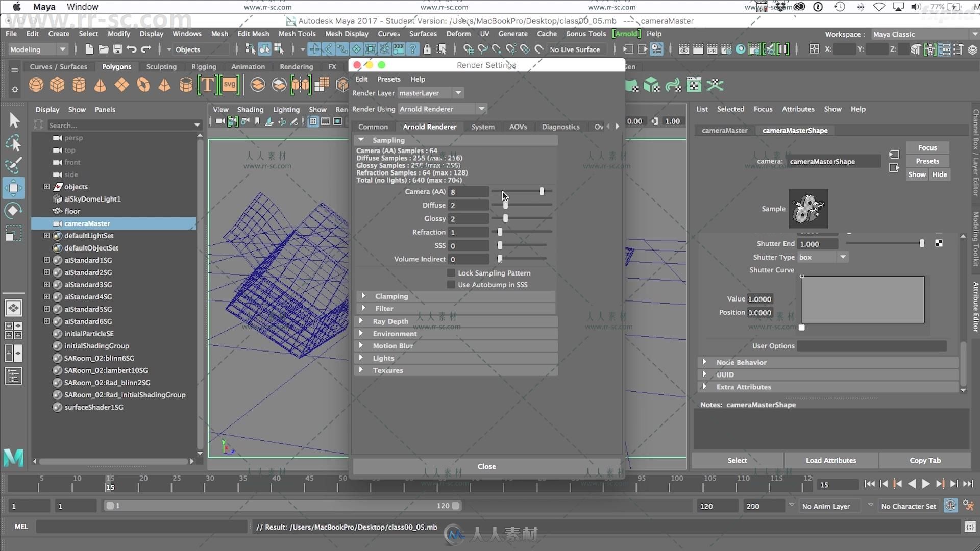Click play forward on timeline

[x=926, y=484]
